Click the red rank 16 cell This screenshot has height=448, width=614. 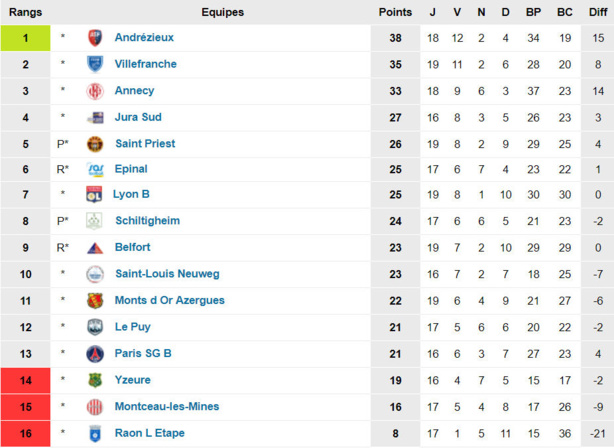pyautogui.click(x=26, y=433)
